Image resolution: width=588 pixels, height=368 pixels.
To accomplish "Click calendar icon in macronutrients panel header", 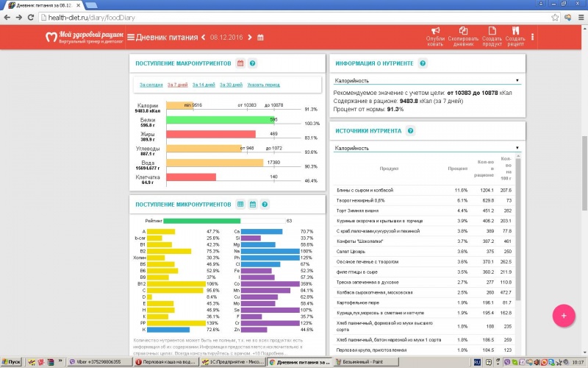I will (240, 64).
